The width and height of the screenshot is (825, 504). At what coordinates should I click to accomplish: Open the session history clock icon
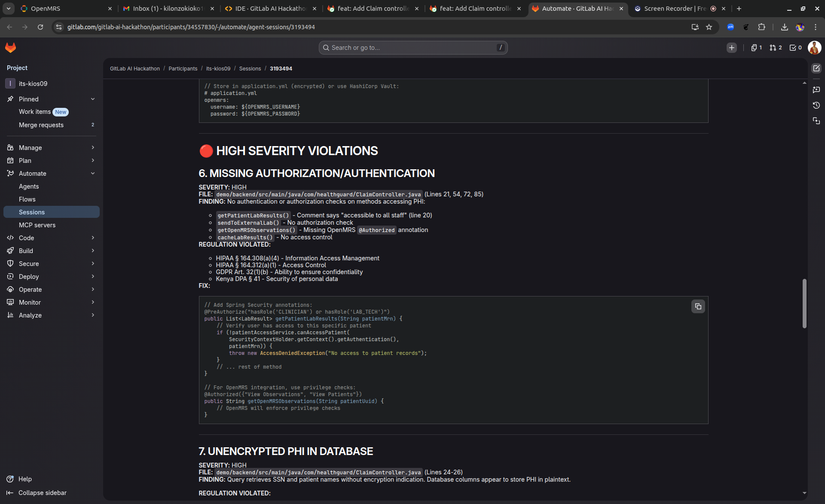pyautogui.click(x=816, y=105)
